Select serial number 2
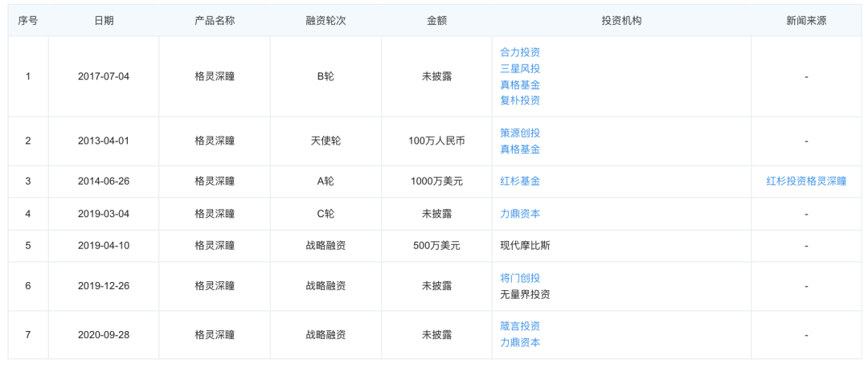Screen dimensions: 868x368 [28, 141]
